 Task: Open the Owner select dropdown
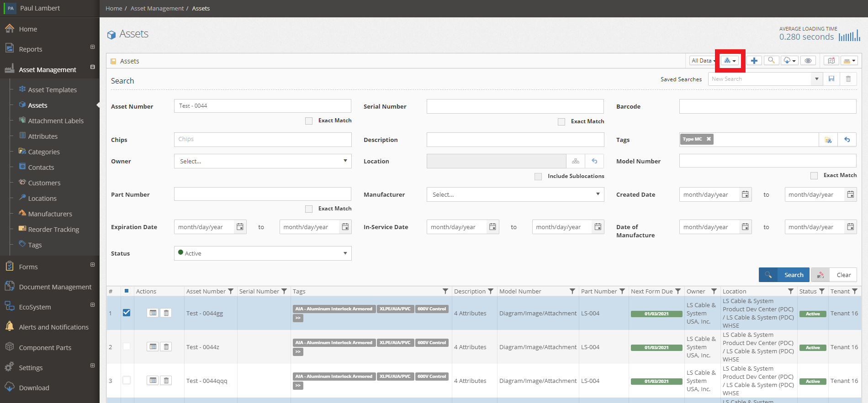[263, 161]
